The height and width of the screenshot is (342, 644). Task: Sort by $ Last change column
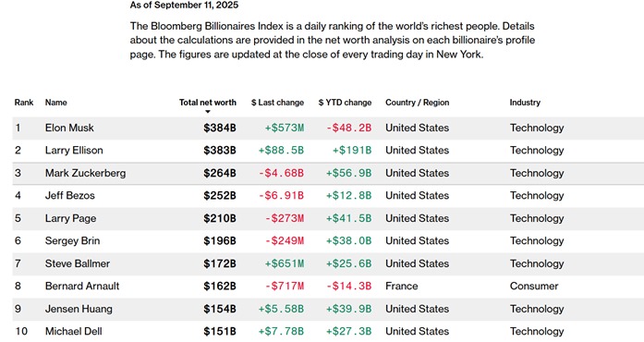point(277,103)
